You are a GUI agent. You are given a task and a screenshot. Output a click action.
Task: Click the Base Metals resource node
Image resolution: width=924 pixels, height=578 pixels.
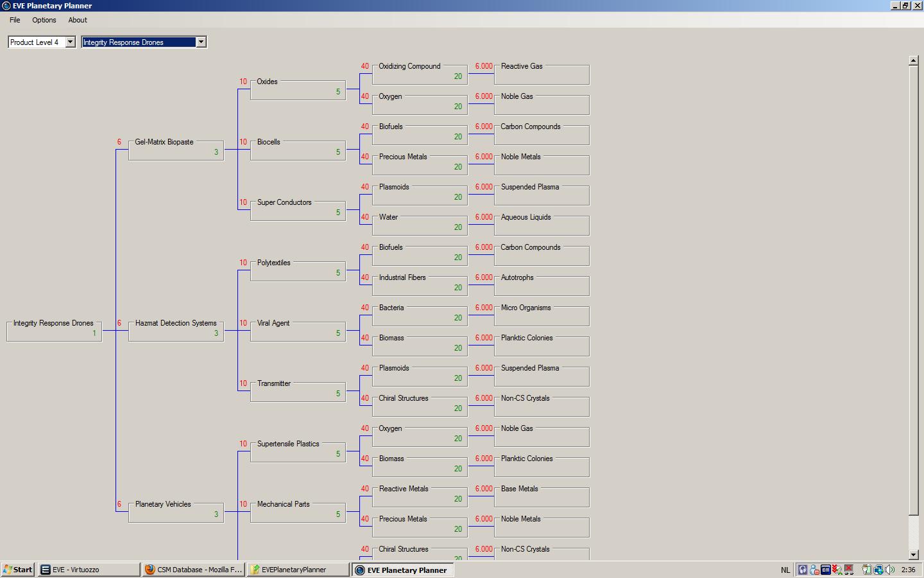click(x=542, y=496)
